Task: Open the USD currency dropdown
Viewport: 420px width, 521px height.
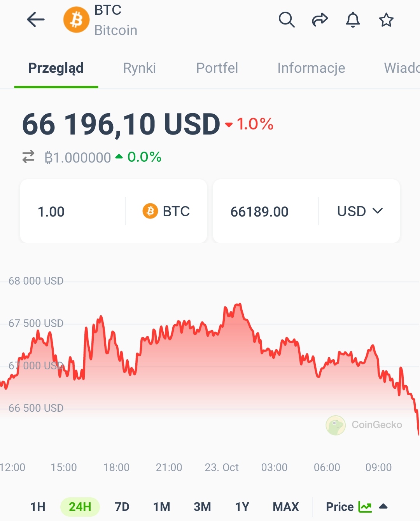Action: point(360,211)
